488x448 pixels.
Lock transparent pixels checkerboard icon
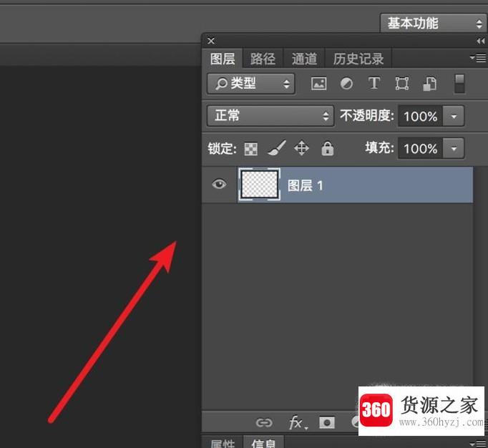tap(251, 149)
